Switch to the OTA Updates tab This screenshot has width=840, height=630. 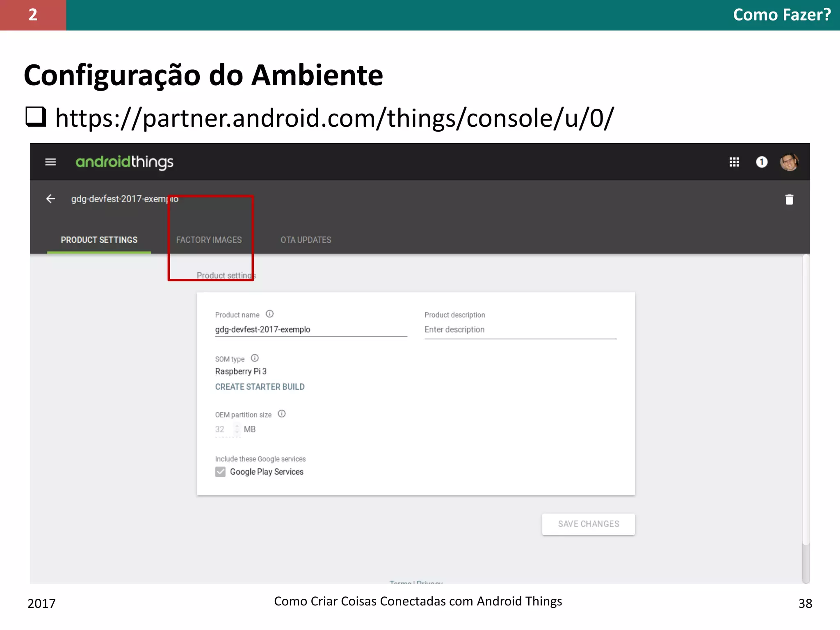(306, 240)
